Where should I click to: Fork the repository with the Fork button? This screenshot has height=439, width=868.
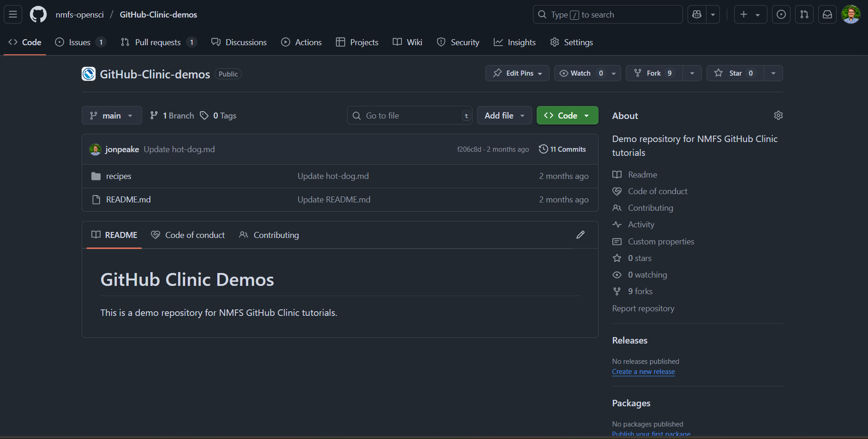click(654, 73)
